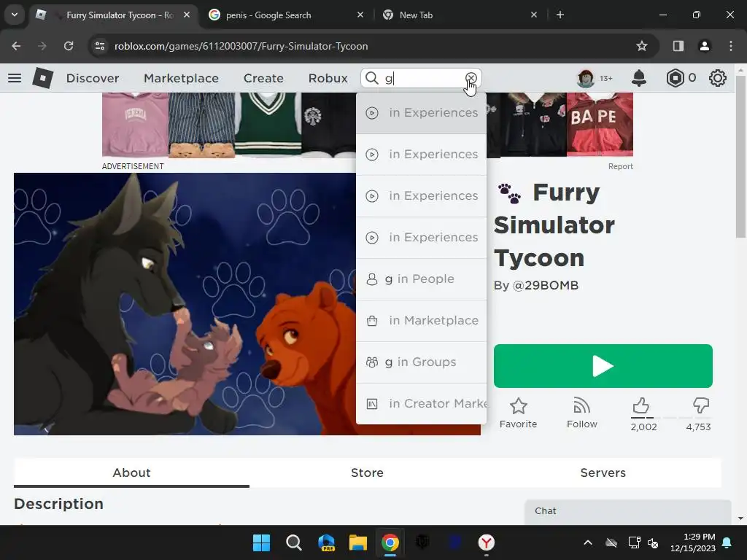Open the taskbar clock showing 1:29 PM
Screen dimensions: 747x560
[x=693, y=542]
